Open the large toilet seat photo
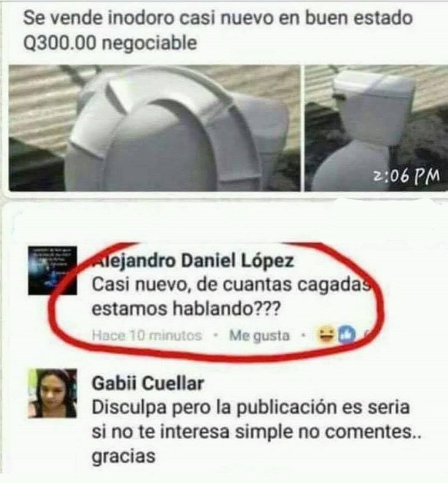Screen dimensions: 448x483 pyautogui.click(x=155, y=128)
